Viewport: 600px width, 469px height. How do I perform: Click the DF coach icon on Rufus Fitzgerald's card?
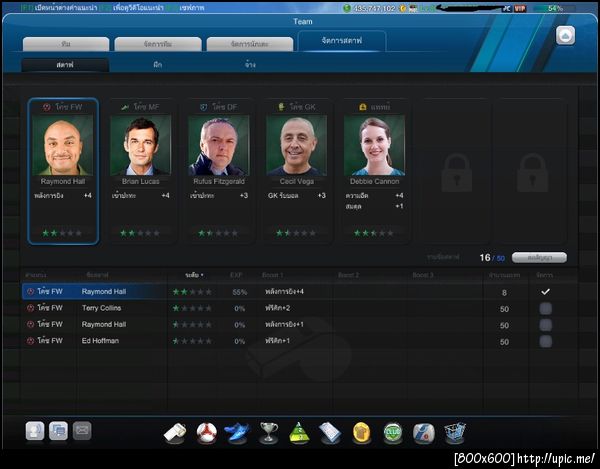point(204,107)
